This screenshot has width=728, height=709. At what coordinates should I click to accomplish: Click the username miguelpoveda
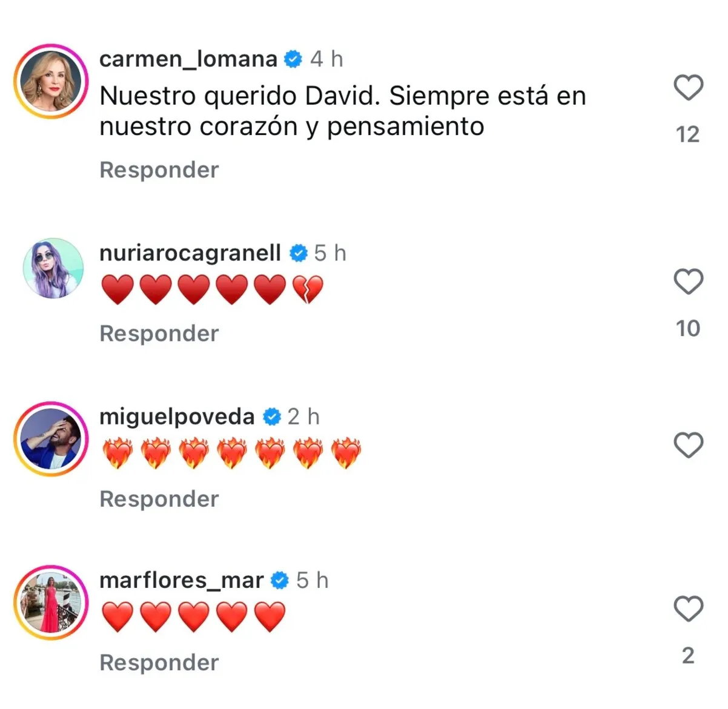point(176,416)
